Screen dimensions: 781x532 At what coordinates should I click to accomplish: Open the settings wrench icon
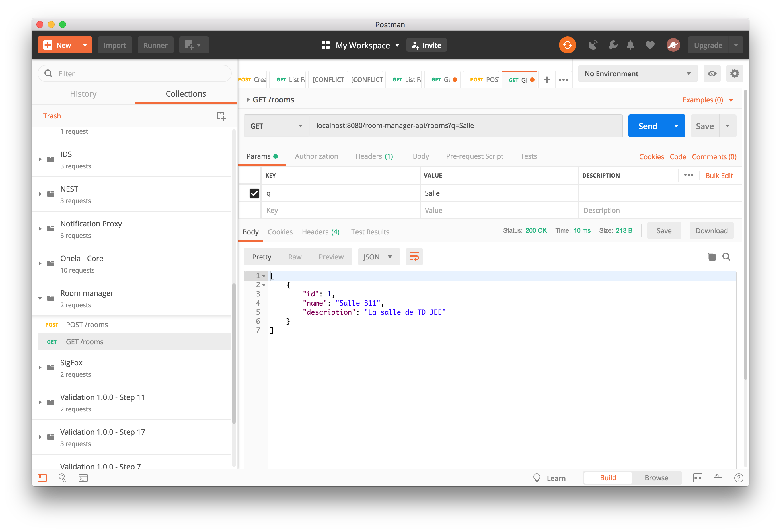(613, 45)
